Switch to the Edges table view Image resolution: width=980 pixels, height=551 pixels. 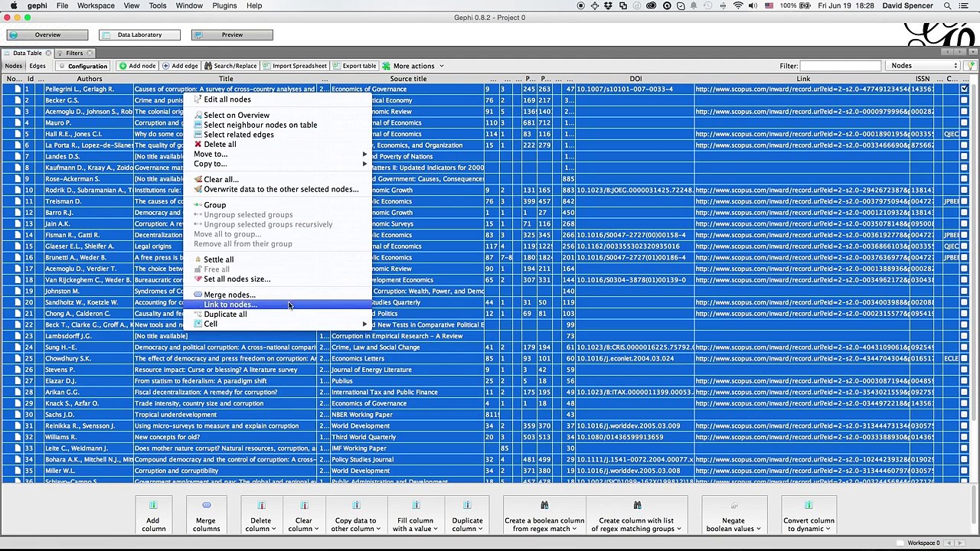(38, 66)
